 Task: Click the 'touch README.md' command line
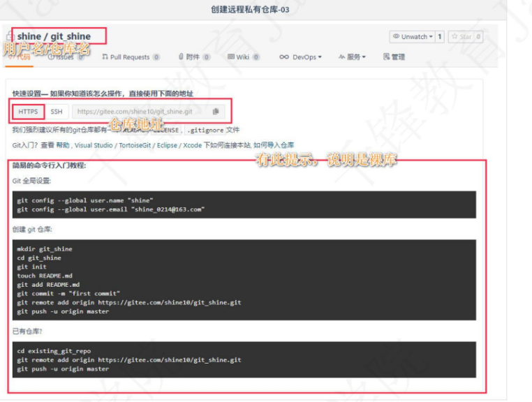[x=45, y=276]
